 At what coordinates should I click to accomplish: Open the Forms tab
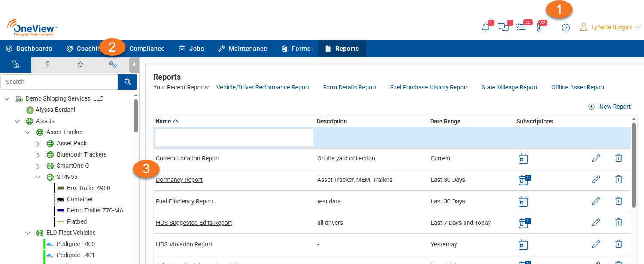tap(296, 49)
